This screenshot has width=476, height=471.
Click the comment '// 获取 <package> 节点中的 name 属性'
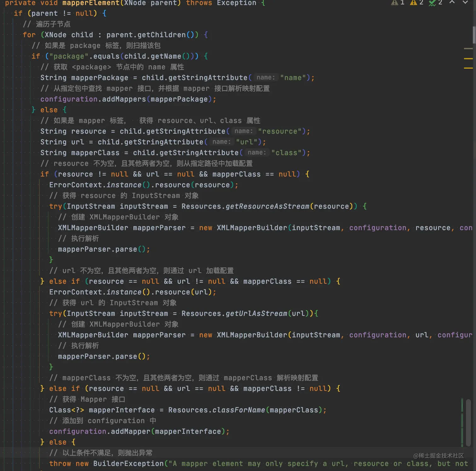point(112,67)
